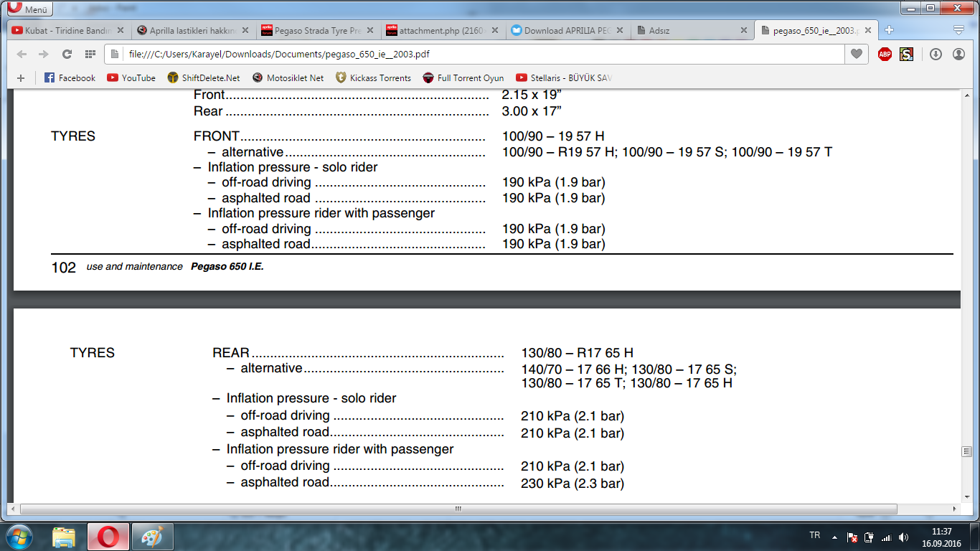Switch to the Aprilla lastikleri hakkında tab

(193, 31)
